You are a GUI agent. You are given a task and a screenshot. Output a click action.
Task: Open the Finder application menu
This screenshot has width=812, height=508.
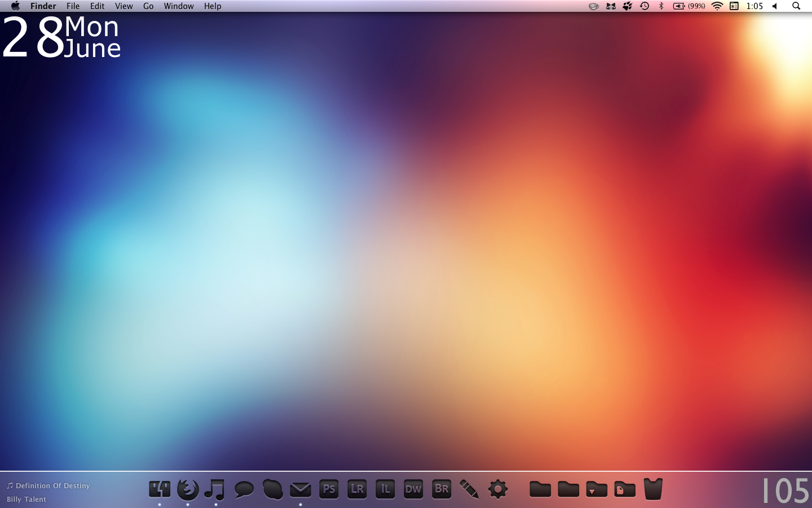(x=43, y=6)
